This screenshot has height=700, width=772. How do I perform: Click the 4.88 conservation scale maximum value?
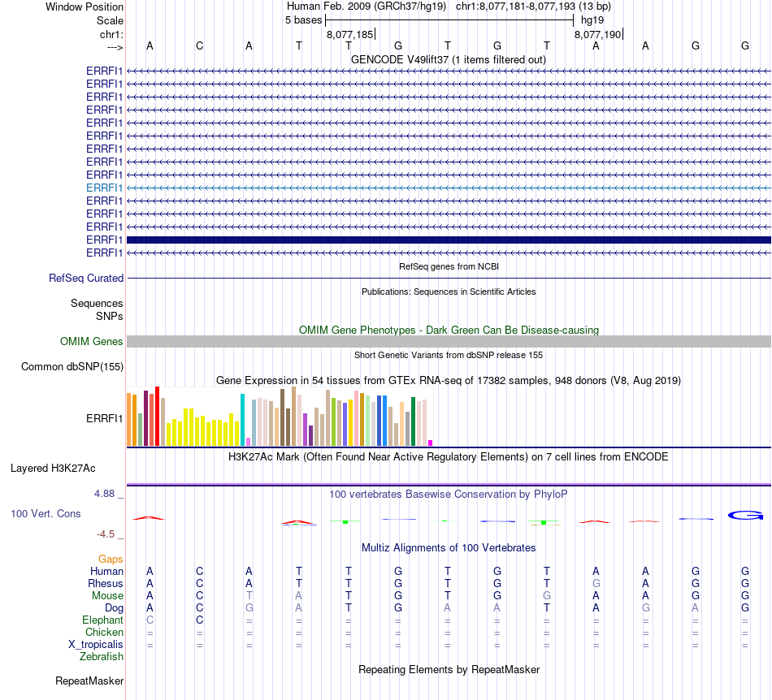[x=104, y=494]
